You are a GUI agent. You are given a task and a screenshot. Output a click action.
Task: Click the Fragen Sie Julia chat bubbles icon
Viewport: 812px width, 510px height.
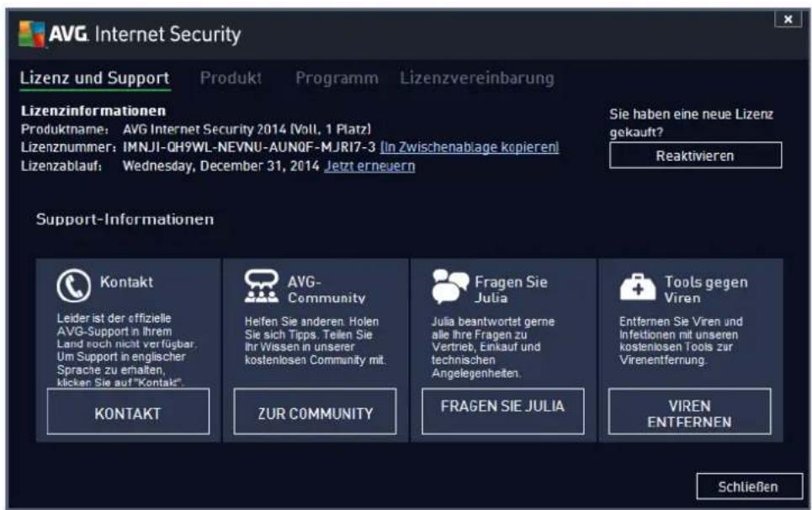click(449, 286)
